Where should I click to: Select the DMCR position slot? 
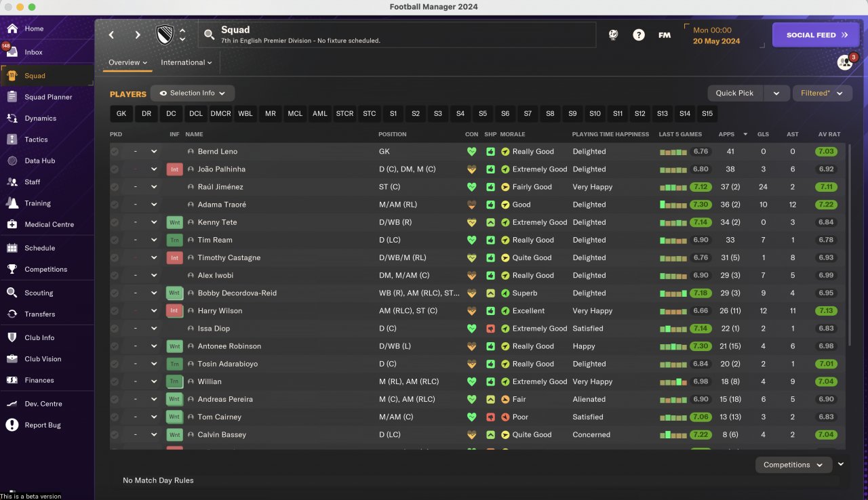pyautogui.click(x=220, y=114)
